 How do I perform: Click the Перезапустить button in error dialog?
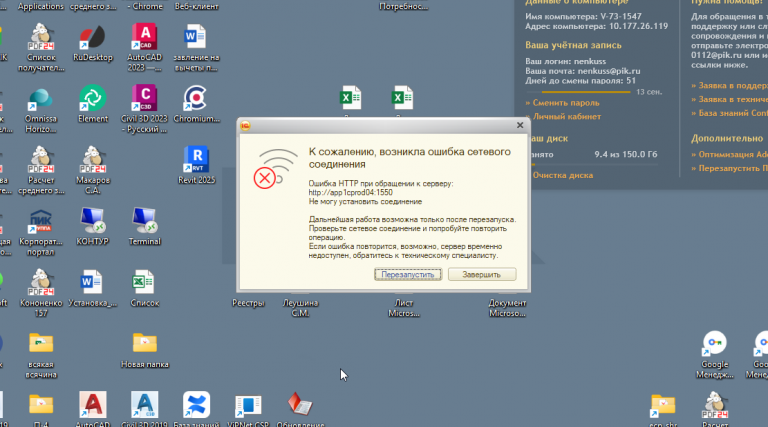tap(408, 274)
